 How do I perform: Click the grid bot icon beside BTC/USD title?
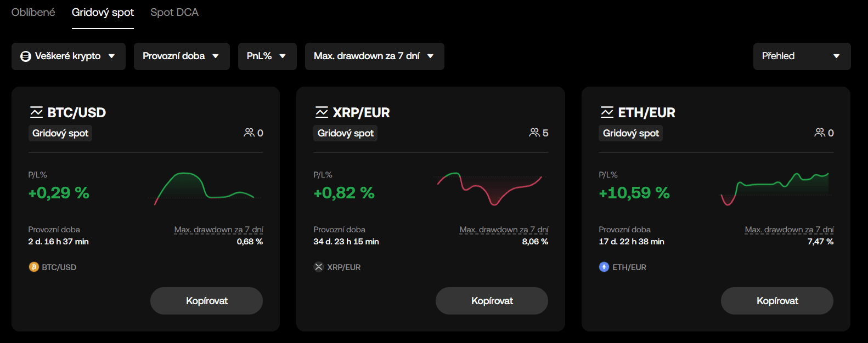tap(36, 112)
